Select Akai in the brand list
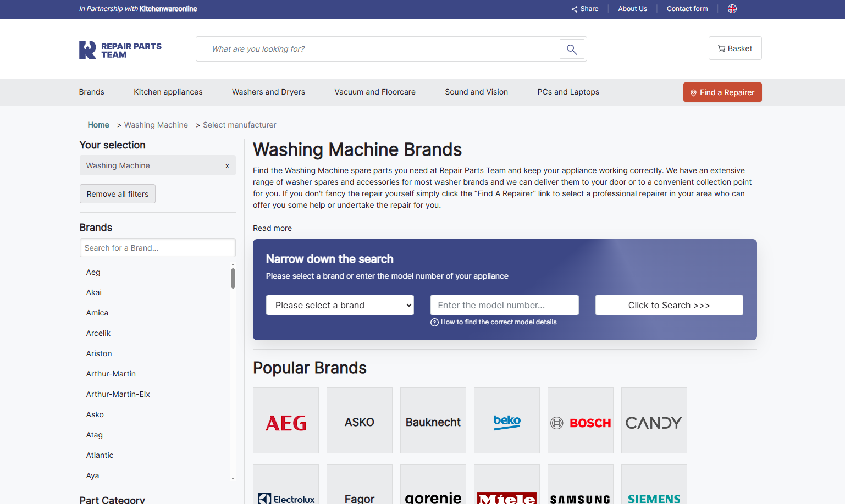Image resolution: width=845 pixels, height=504 pixels. [x=94, y=292]
